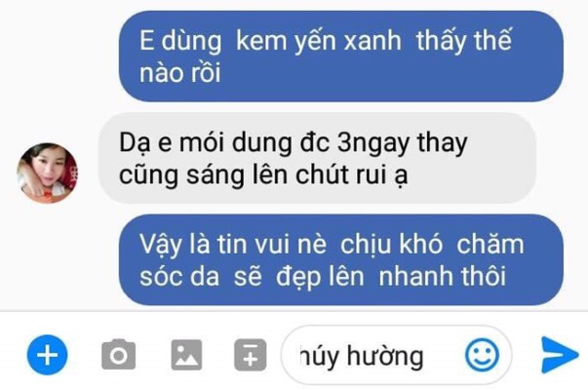This screenshot has width=588, height=390.
Task: Open the camera to take a photo
Action: click(119, 354)
